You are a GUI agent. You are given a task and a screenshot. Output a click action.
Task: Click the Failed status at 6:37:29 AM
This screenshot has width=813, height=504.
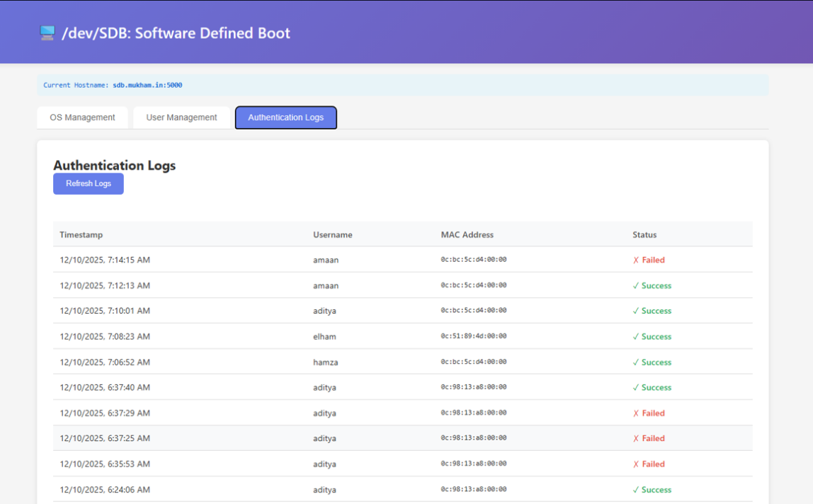click(649, 413)
